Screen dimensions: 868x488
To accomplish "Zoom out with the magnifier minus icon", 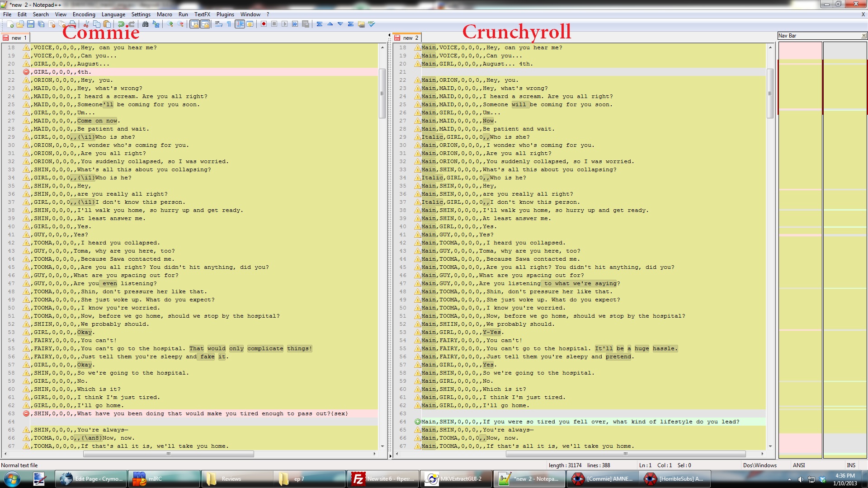I will (180, 24).
